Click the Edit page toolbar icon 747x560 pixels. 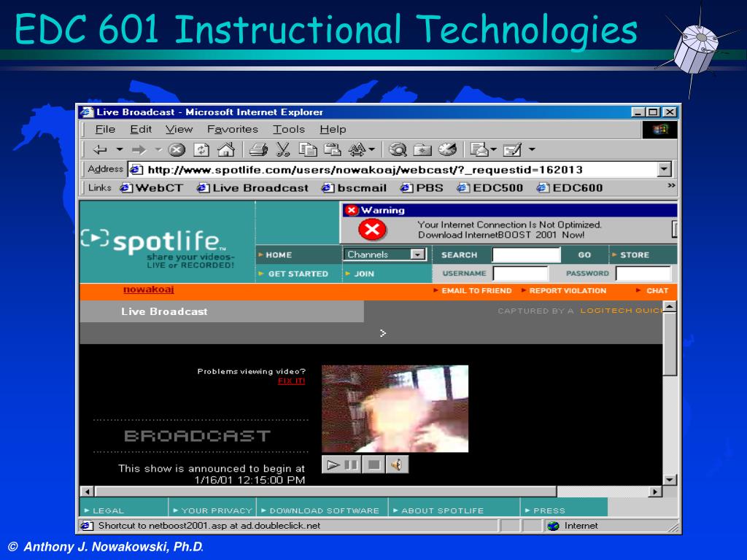512,150
